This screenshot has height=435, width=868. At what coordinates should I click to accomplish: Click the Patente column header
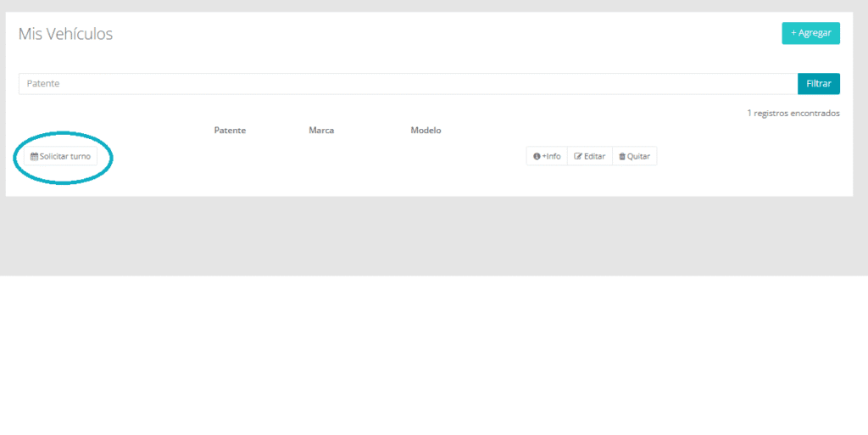tap(230, 131)
